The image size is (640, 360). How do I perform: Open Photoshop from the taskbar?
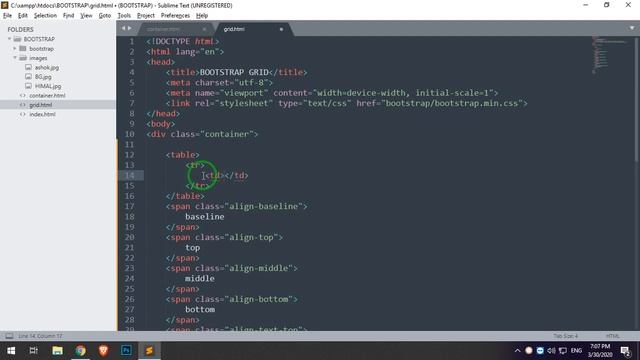[x=126, y=351]
